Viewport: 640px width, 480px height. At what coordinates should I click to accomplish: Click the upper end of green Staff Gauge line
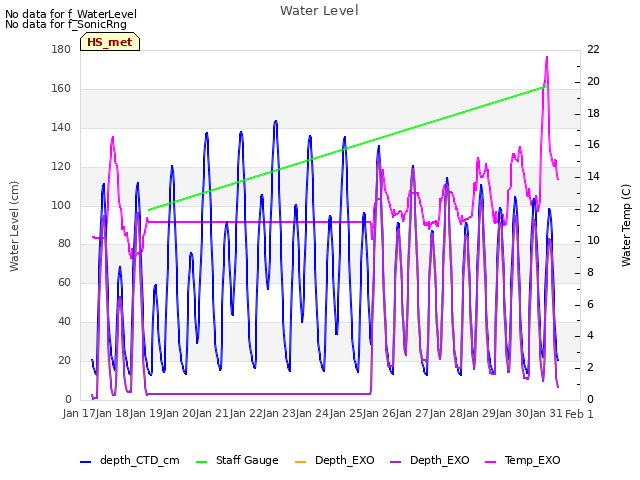(547, 86)
